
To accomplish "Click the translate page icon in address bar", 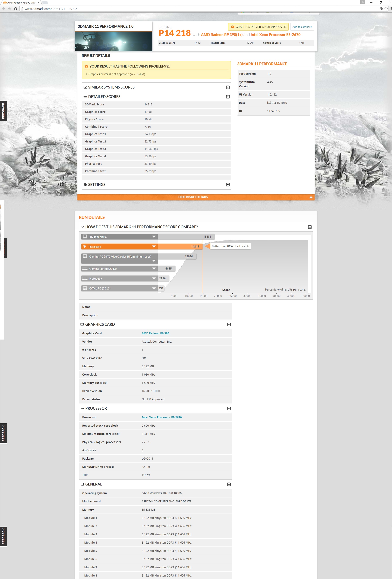I will pyautogui.click(x=381, y=9).
